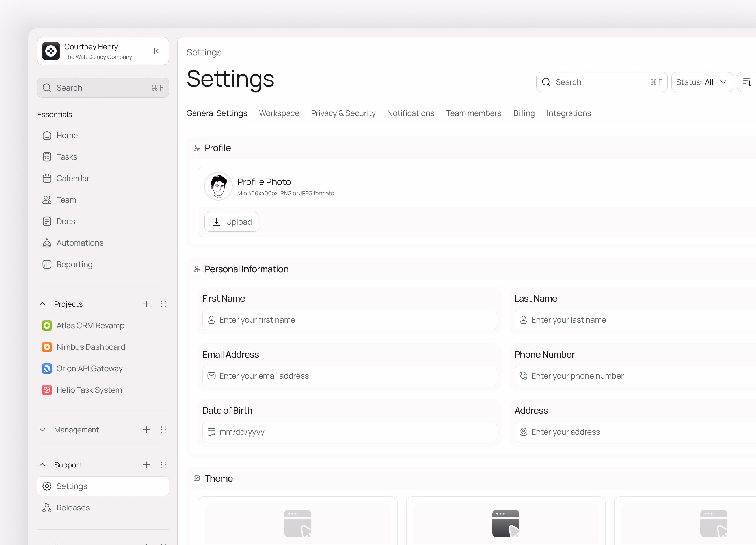Open the Reporting section

[x=103, y=265]
